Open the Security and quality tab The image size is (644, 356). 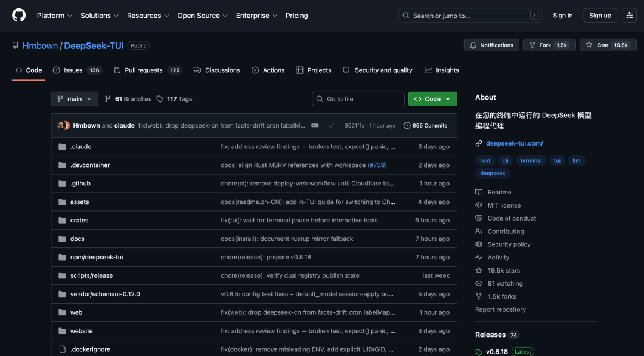click(378, 70)
